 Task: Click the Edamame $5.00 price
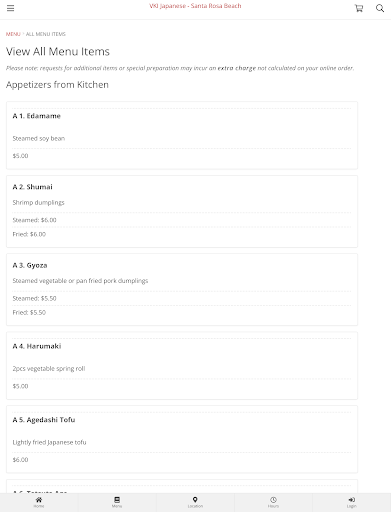[20, 156]
